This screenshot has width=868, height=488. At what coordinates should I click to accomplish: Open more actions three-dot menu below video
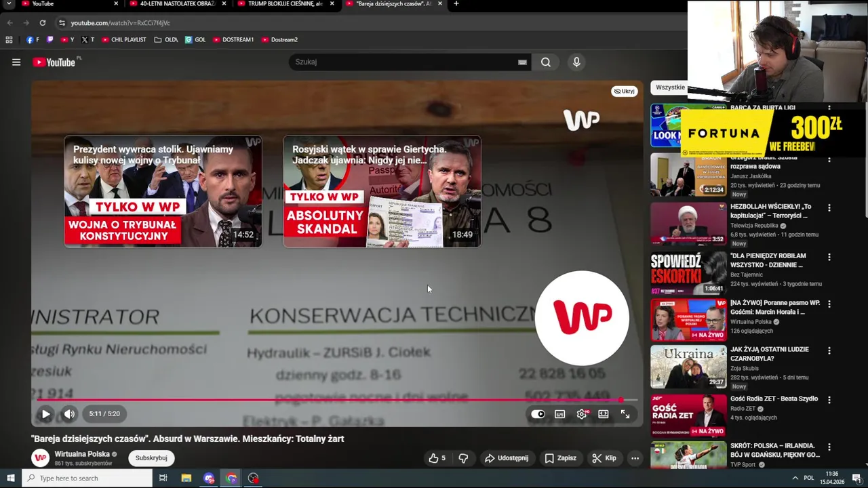[635, 458]
